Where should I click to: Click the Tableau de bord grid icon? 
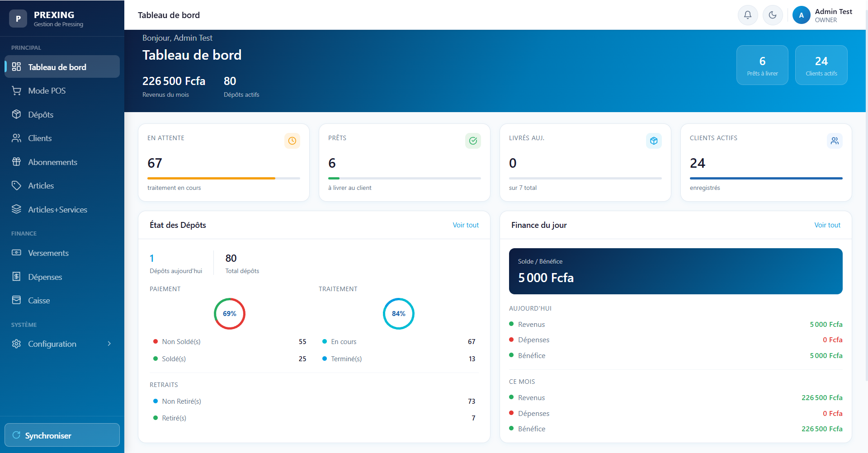(x=17, y=67)
